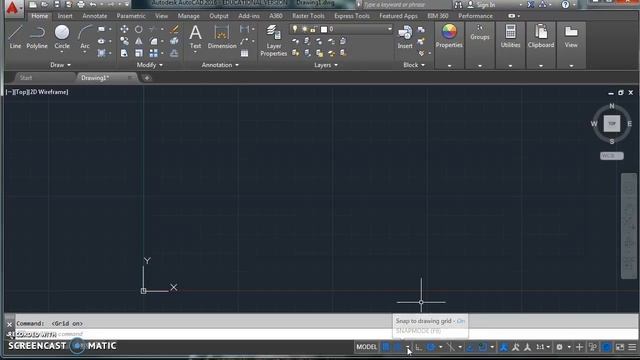Expand the Annotation panel dropdown
This screenshot has height=360, width=640.
click(x=220, y=65)
